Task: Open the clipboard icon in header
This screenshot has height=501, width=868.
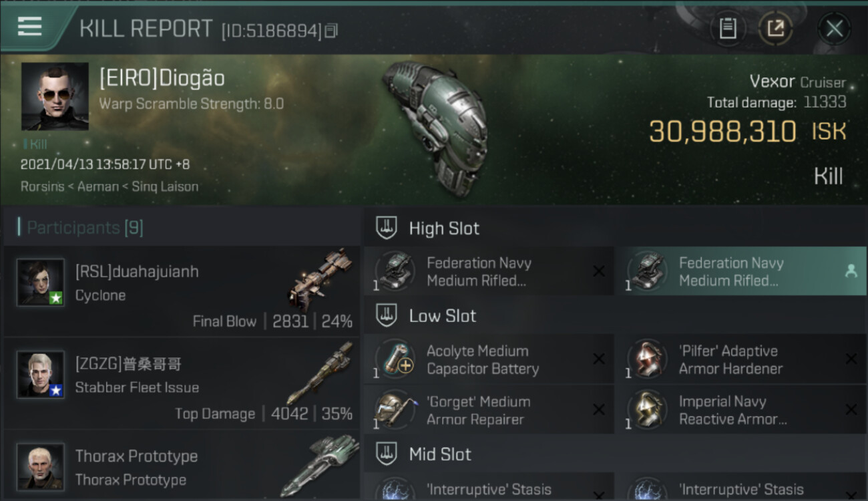Action: pyautogui.click(x=728, y=29)
